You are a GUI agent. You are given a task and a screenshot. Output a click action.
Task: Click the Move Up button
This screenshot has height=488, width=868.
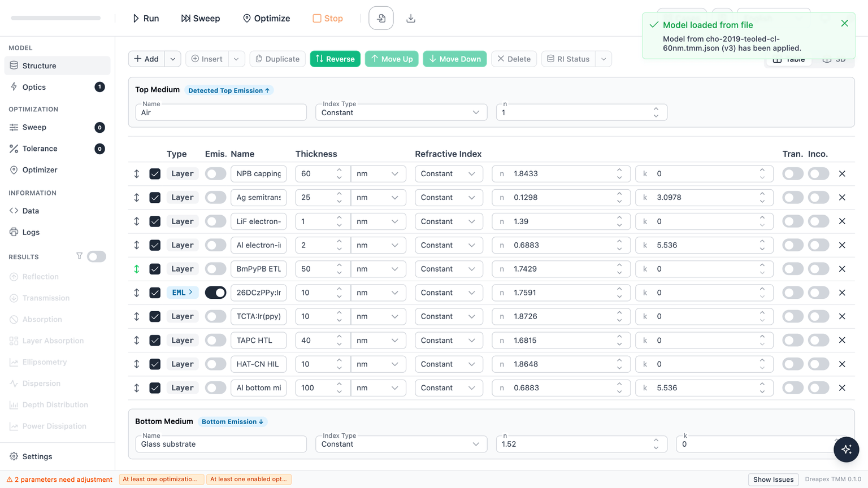pos(392,59)
